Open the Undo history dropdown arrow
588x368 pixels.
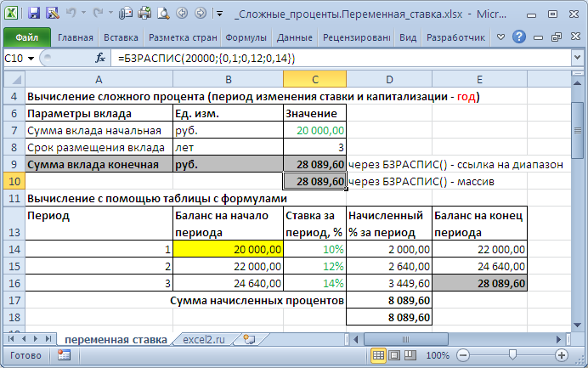coord(83,13)
